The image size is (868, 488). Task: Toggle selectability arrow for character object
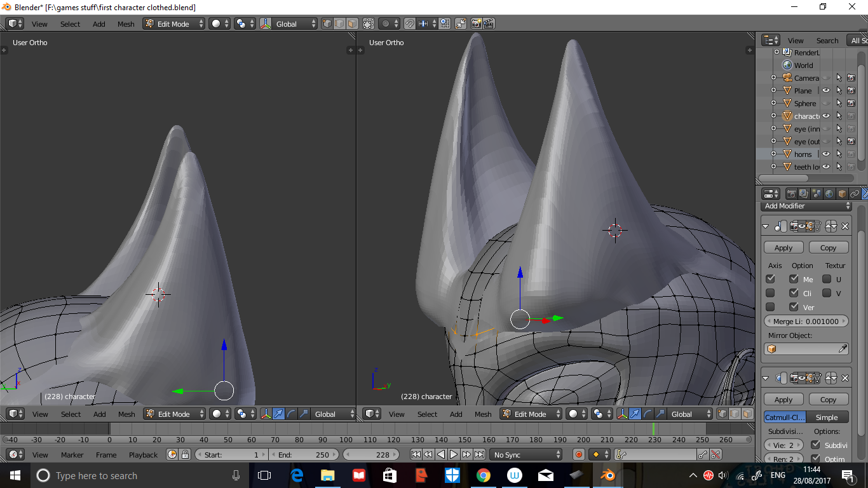coord(839,116)
